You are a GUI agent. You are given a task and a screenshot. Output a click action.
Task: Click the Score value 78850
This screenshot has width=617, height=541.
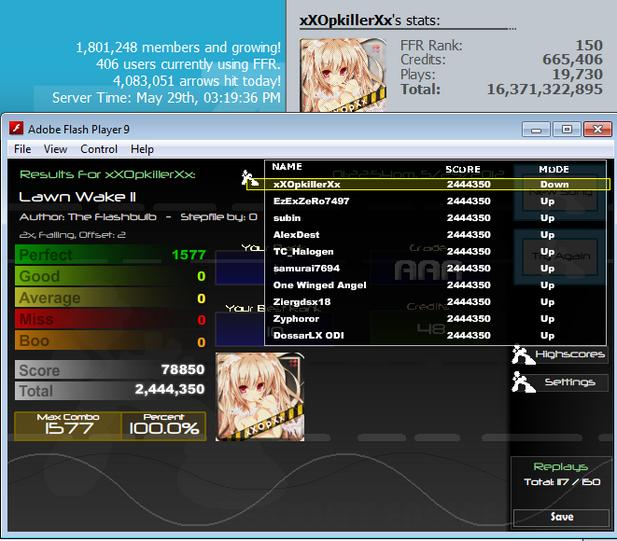tap(183, 369)
